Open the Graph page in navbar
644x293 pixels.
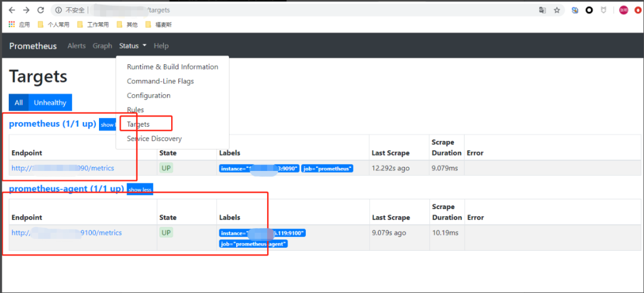point(103,46)
